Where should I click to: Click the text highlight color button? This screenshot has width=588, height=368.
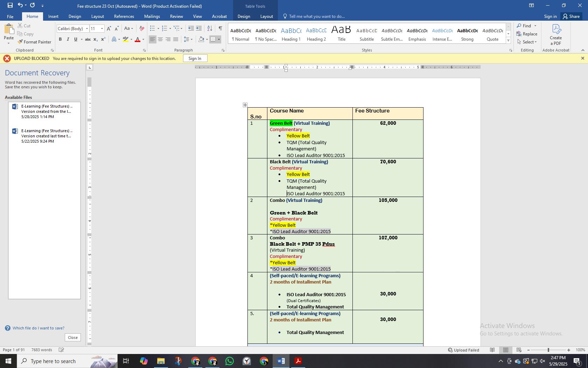126,39
